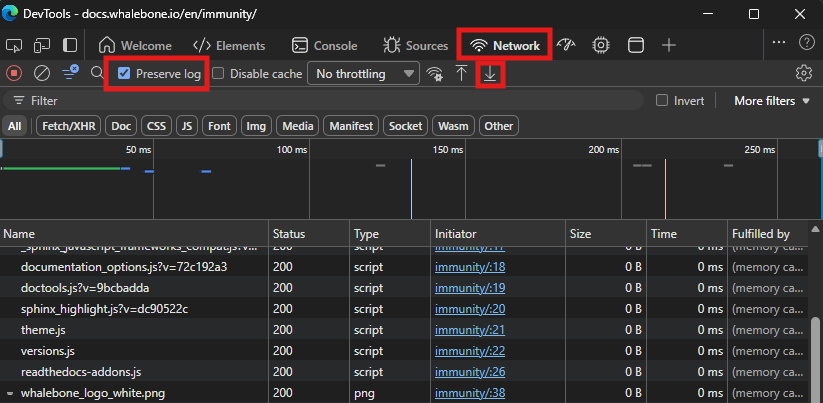Enable the Disable cache checkbox

coord(218,73)
